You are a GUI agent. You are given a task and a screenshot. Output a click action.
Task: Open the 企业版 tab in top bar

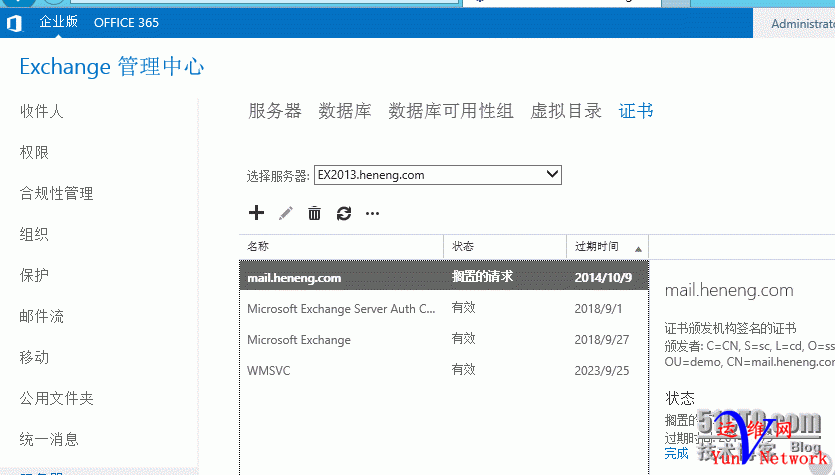(59, 22)
